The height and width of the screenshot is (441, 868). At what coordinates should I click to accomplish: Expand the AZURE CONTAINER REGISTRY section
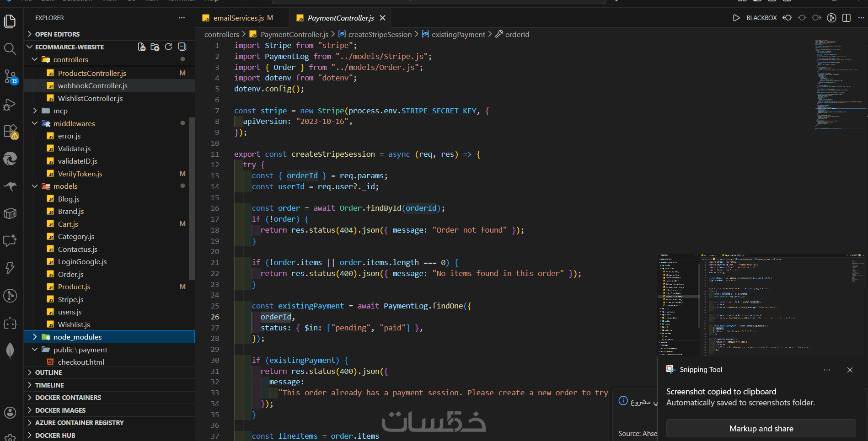pos(109,423)
